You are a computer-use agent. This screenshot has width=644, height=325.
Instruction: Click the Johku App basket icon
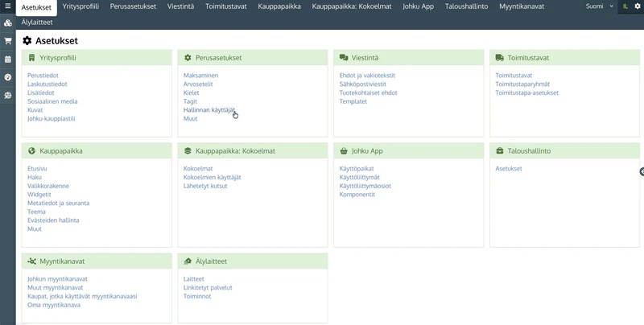click(x=344, y=151)
